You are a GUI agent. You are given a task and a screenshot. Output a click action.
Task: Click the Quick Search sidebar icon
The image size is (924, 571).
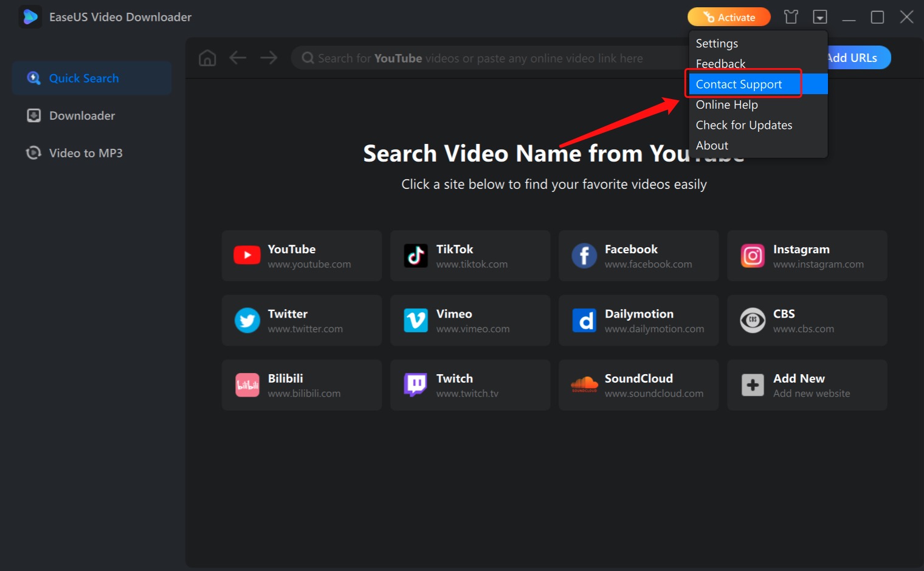(x=34, y=78)
